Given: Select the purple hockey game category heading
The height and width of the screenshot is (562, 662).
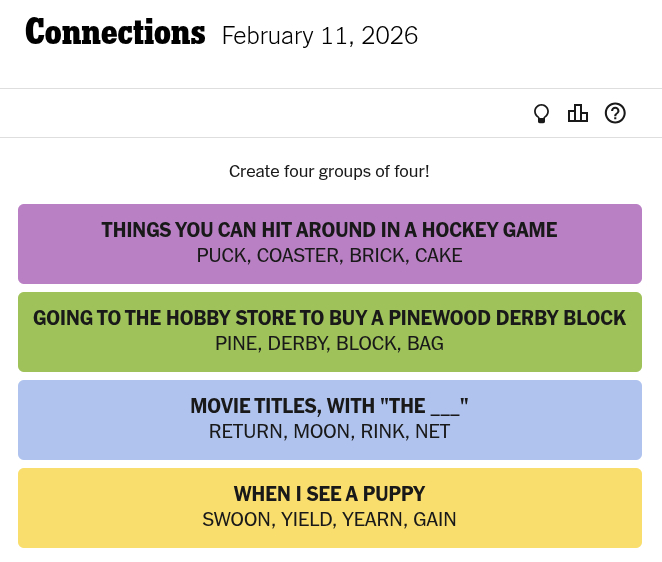Looking at the screenshot, I should pos(329,230).
